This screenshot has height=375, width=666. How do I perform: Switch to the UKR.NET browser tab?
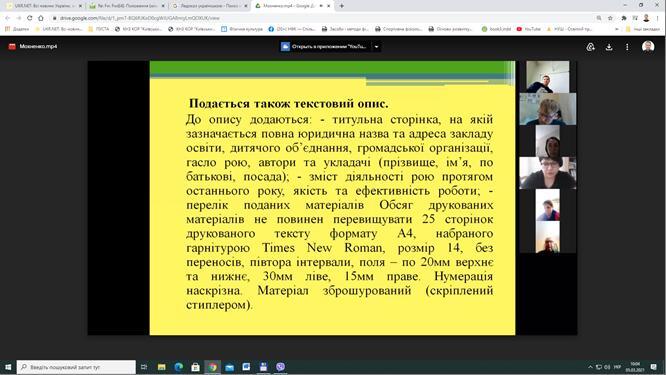[x=44, y=6]
